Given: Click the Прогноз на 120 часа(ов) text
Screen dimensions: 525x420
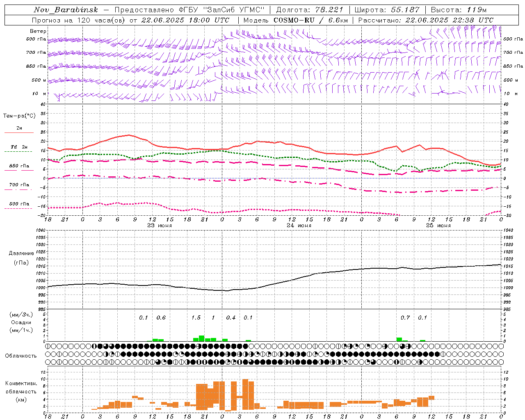Looking at the screenshot, I should pos(79,20).
